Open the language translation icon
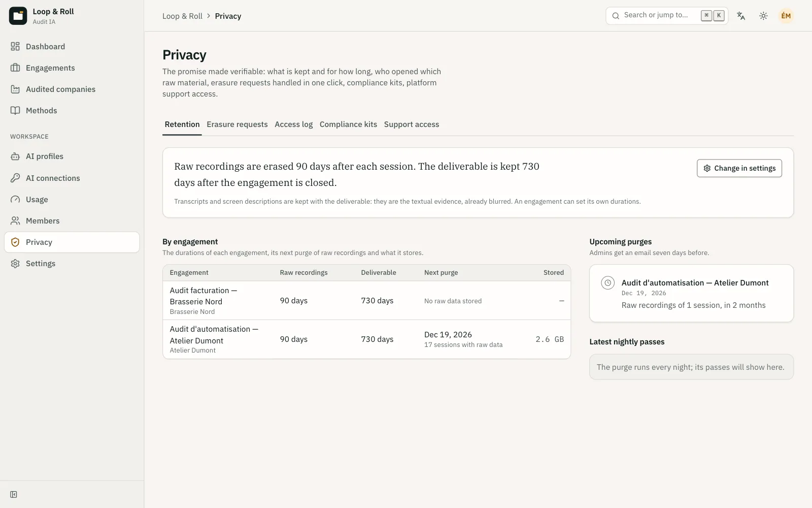812x508 pixels. [741, 16]
